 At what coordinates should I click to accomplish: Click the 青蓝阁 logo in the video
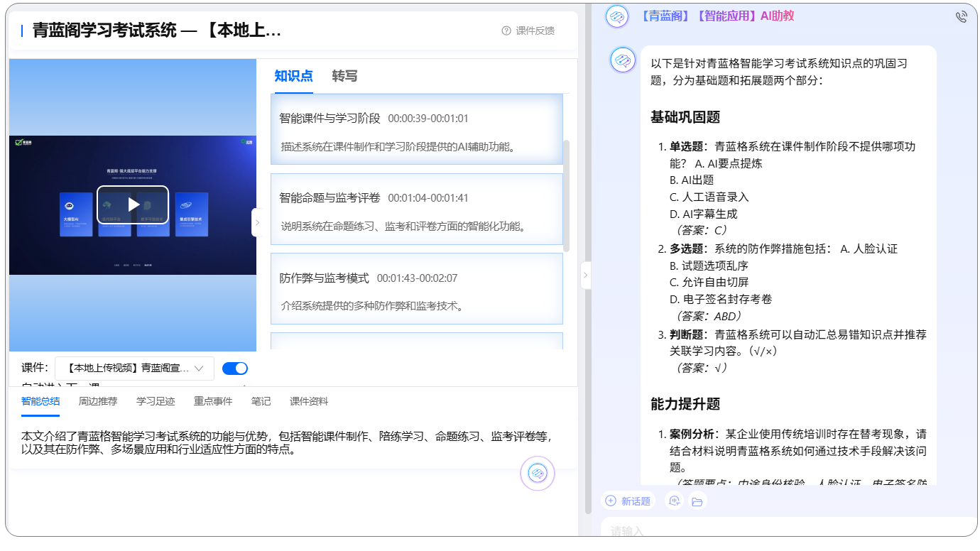click(23, 142)
